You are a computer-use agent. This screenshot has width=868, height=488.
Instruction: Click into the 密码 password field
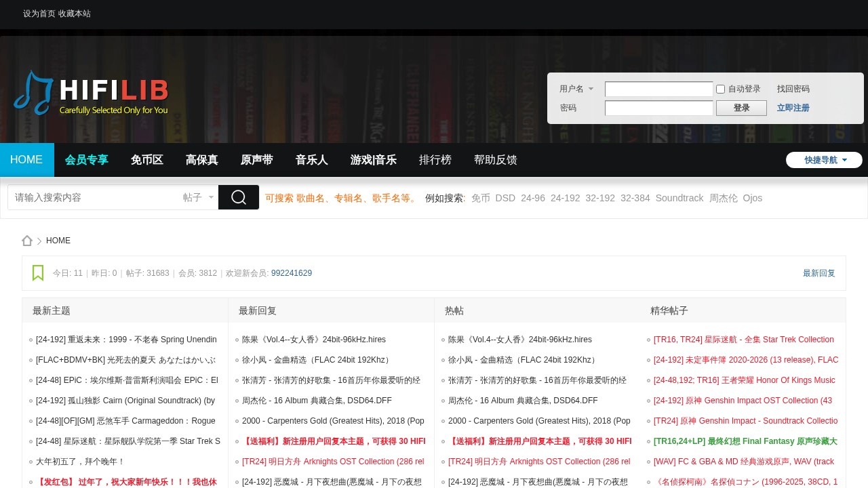tap(658, 108)
